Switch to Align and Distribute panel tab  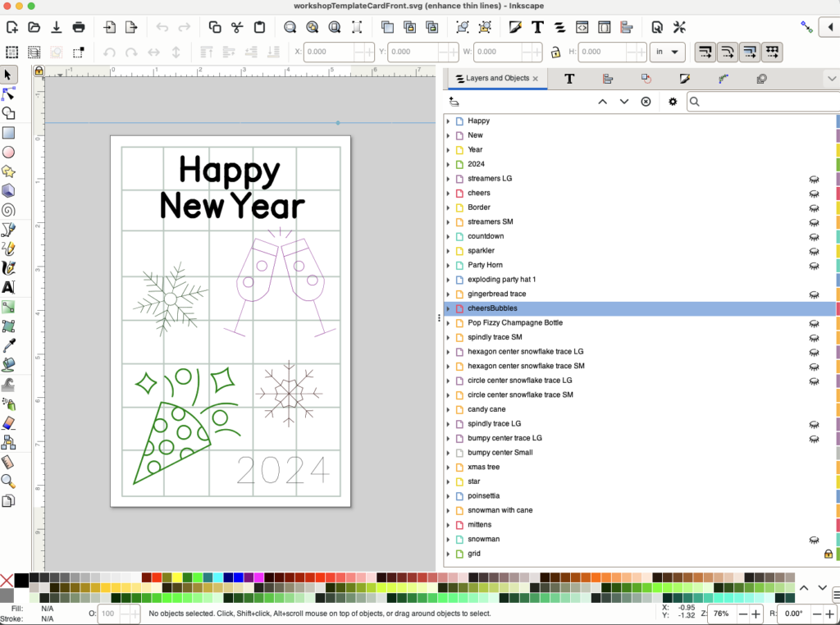click(608, 79)
